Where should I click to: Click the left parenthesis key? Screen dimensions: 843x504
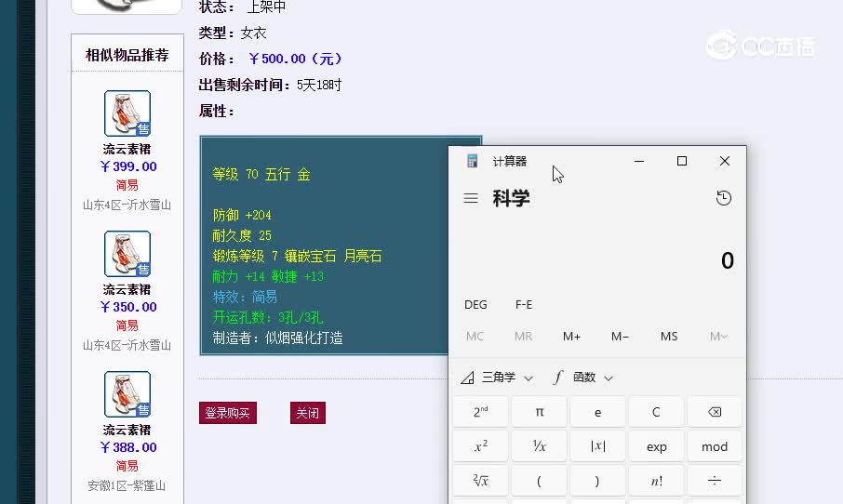tap(540, 481)
